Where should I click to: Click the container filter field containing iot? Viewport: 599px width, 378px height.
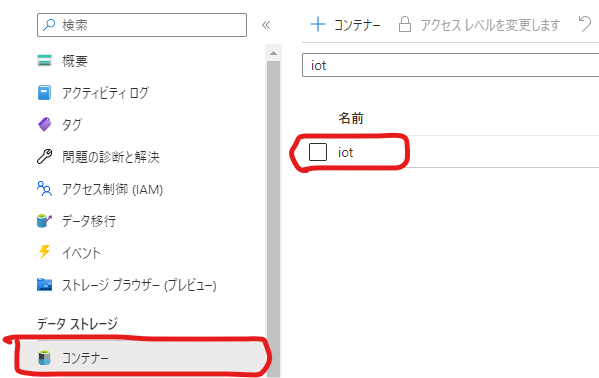coord(450,65)
